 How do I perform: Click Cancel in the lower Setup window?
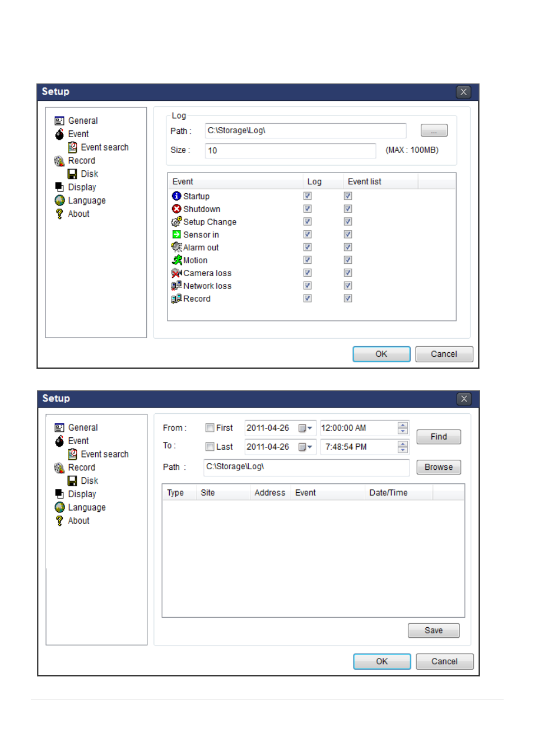coord(445,661)
